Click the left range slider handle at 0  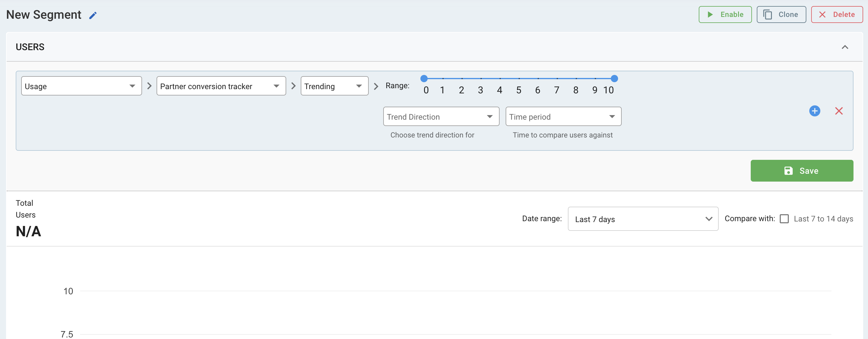[x=424, y=79]
